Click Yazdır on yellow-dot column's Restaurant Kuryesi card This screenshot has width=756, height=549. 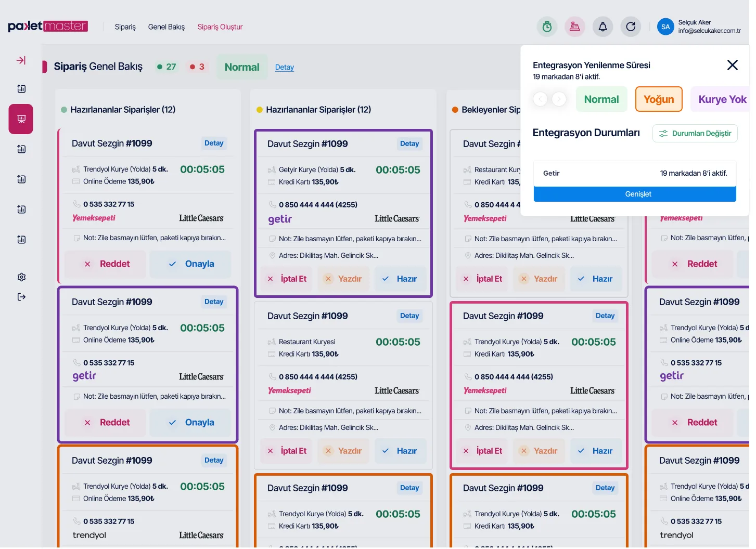point(343,451)
